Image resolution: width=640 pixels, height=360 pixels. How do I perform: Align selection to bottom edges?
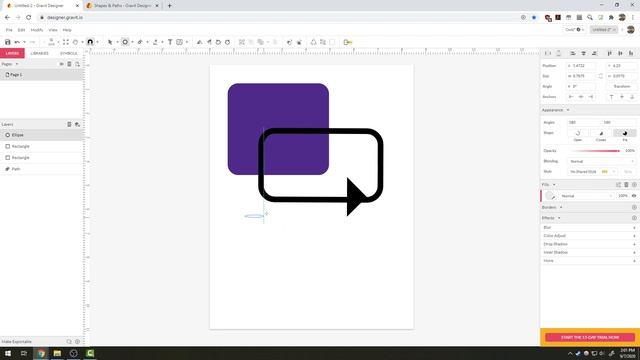click(x=631, y=53)
